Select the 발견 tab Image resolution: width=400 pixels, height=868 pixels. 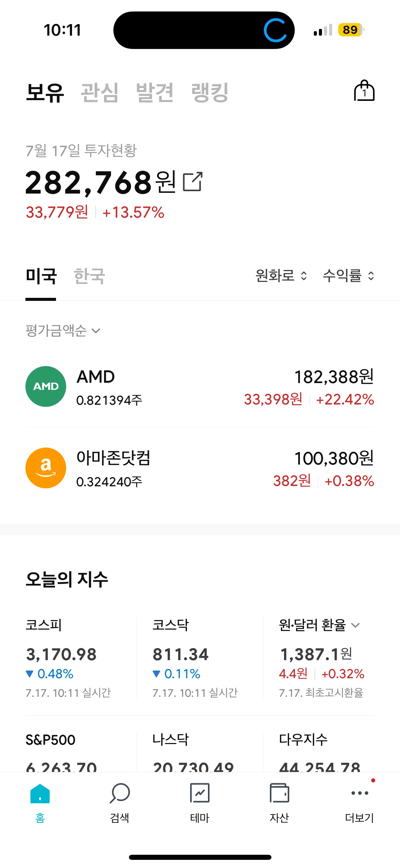pos(155,92)
